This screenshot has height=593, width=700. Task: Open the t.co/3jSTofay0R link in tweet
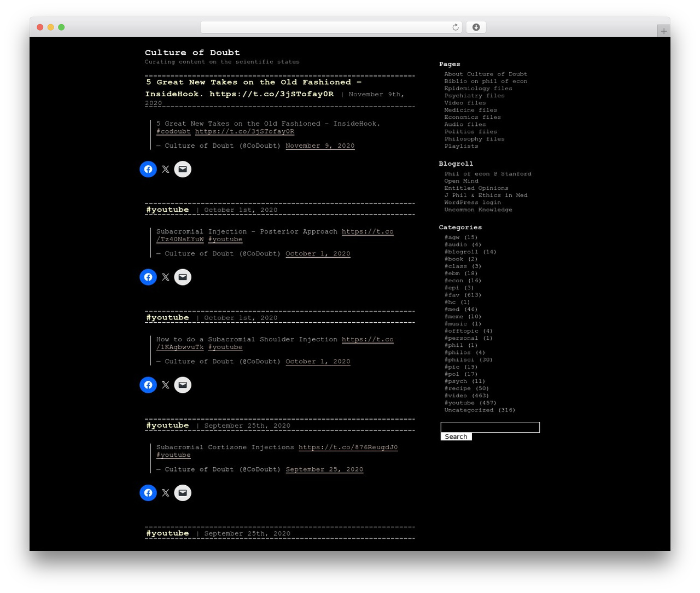coord(244,131)
